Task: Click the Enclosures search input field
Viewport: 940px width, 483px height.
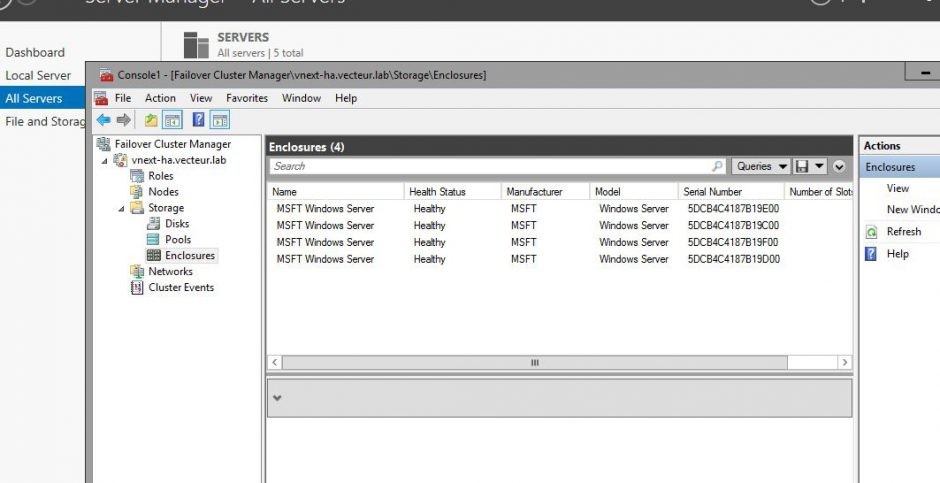Action: (490, 166)
